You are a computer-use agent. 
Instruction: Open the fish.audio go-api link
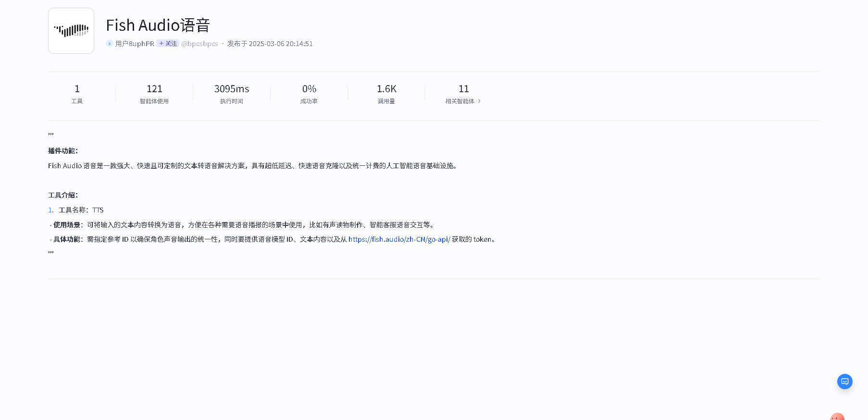(399, 239)
